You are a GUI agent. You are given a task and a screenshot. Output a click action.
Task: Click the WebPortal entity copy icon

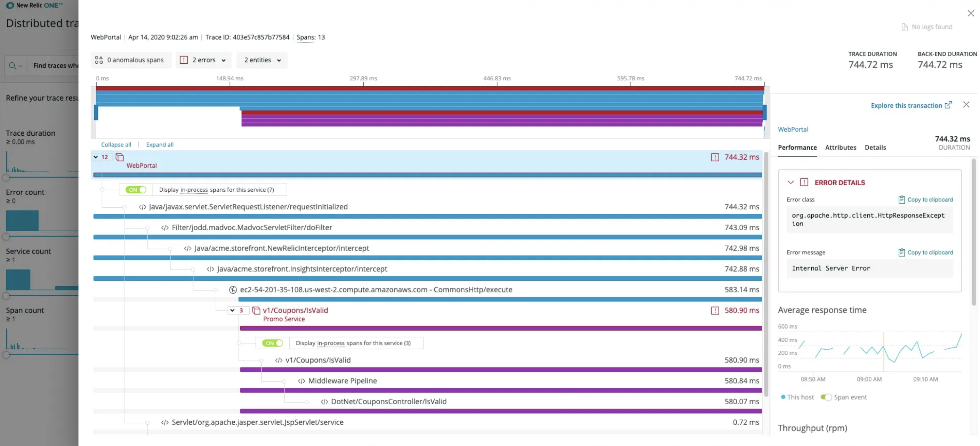[119, 157]
